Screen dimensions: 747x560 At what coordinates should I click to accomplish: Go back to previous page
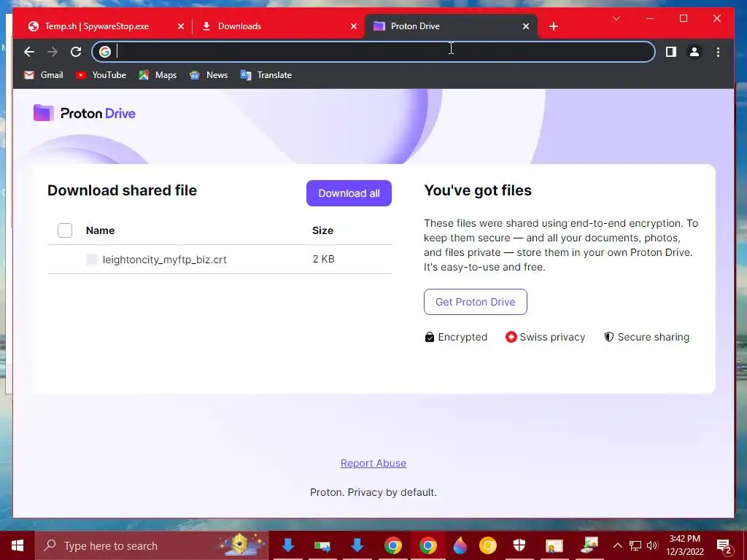[29, 52]
